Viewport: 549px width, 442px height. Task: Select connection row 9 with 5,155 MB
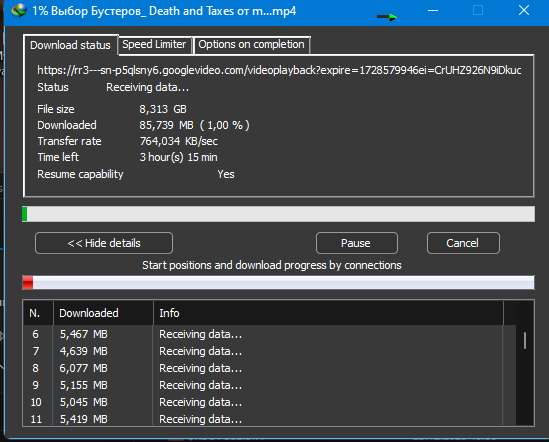coord(270,385)
